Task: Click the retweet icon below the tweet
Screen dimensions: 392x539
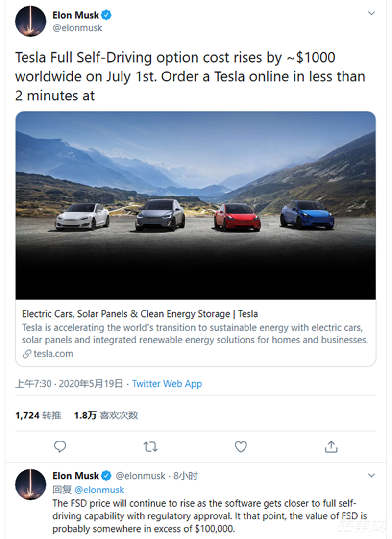Action: tap(150, 446)
